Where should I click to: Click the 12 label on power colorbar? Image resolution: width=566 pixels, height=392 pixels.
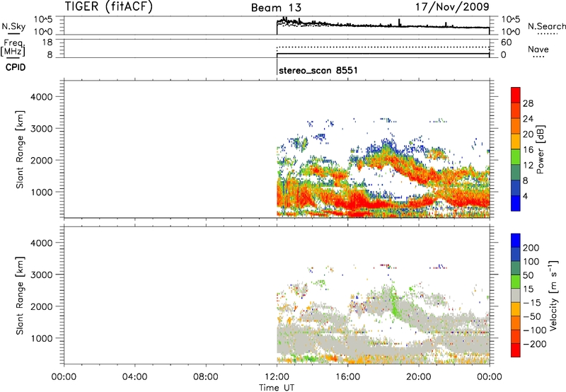click(x=528, y=166)
